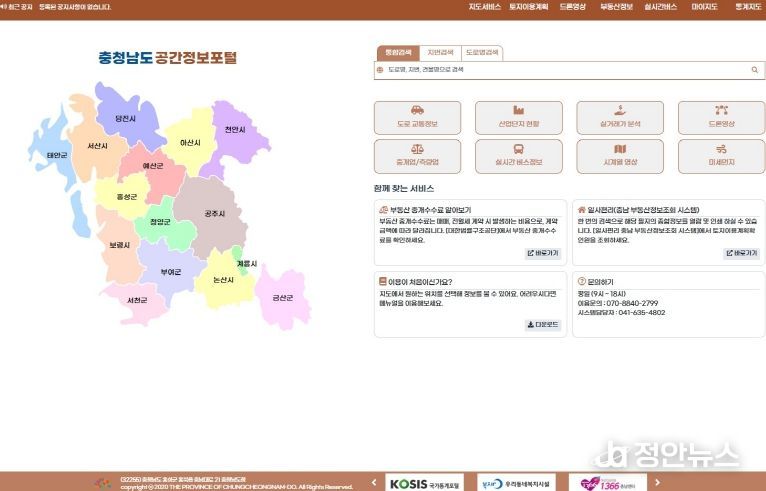Select 논산시 on the map

pos(223,280)
